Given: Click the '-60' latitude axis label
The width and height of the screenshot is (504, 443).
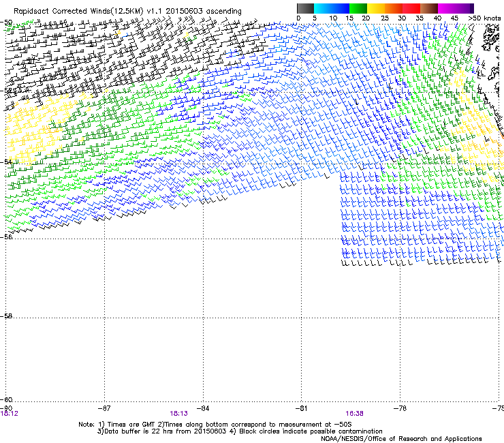Looking at the screenshot, I should click(6, 400).
